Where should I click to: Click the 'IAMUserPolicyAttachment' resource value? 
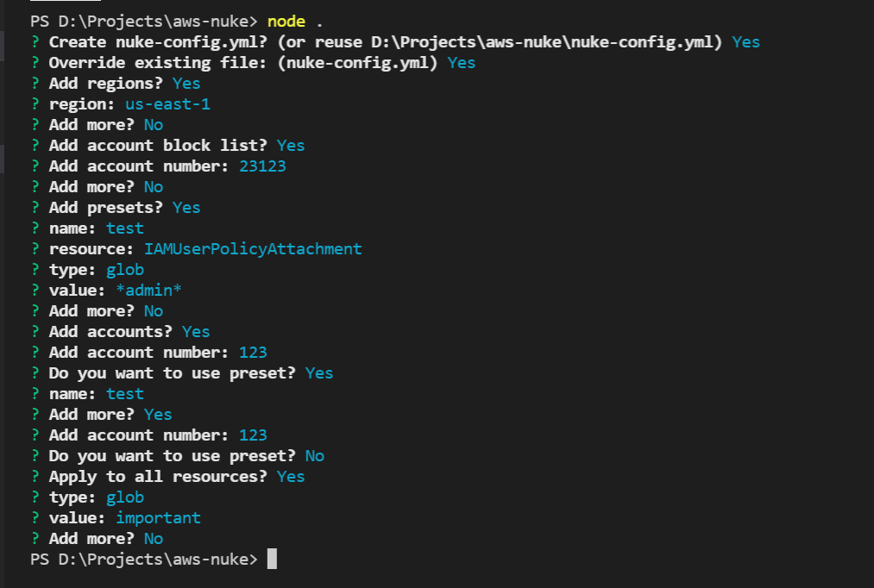253,249
